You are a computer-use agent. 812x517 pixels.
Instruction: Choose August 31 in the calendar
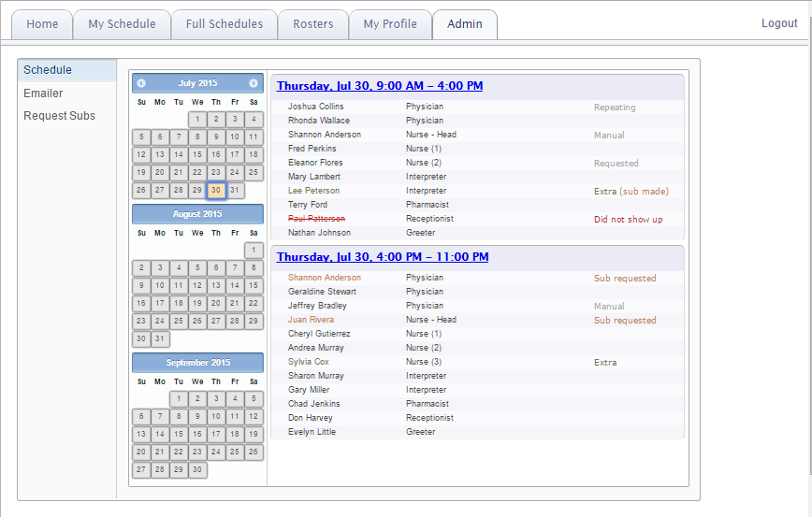160,339
